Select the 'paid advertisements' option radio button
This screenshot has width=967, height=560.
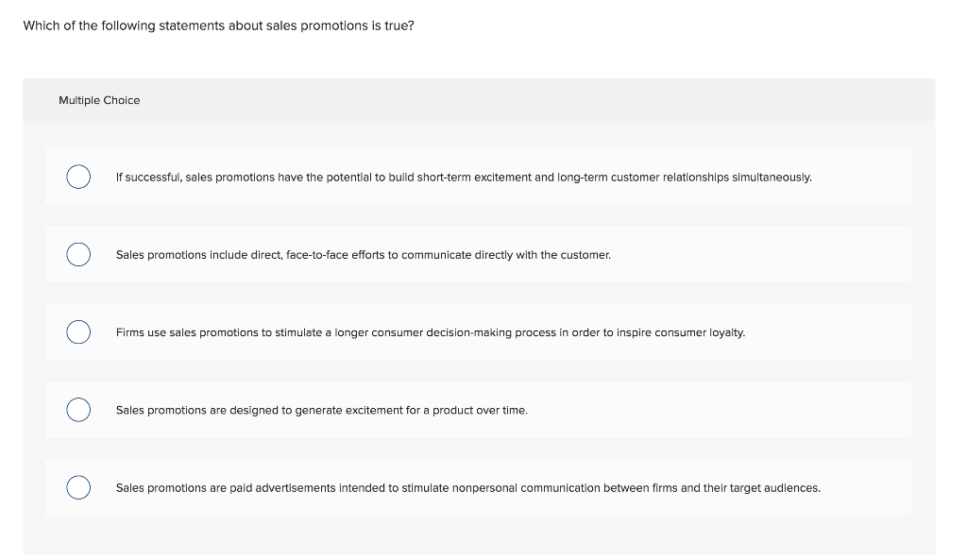(78, 487)
